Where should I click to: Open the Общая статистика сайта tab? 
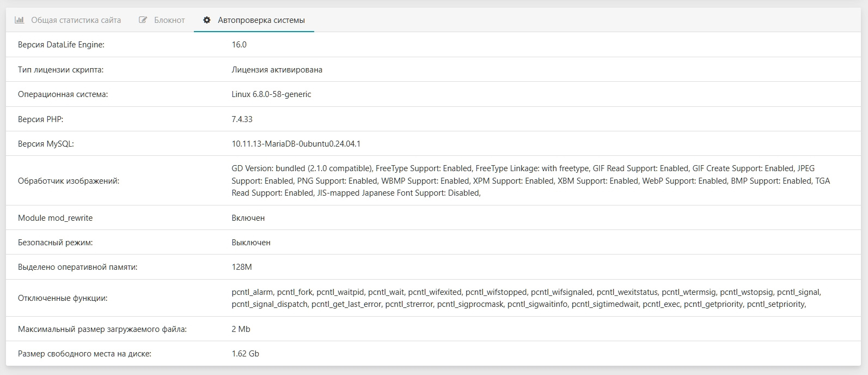point(76,20)
